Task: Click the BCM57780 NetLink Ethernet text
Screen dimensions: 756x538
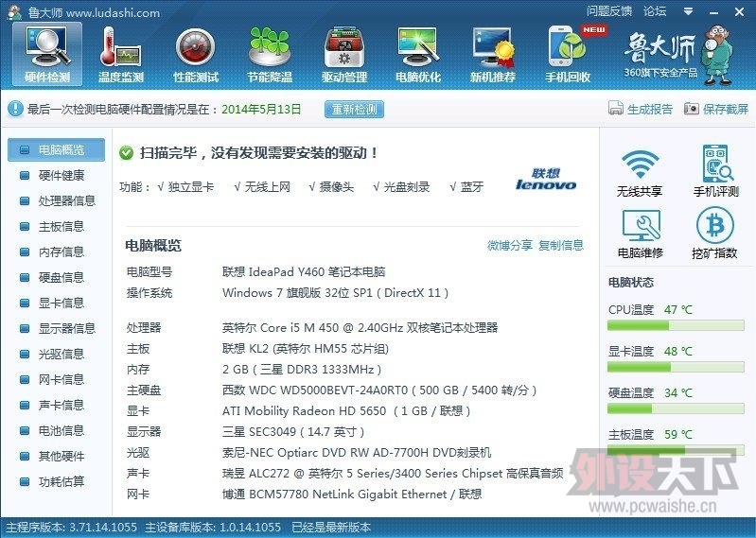Action: click(x=352, y=494)
